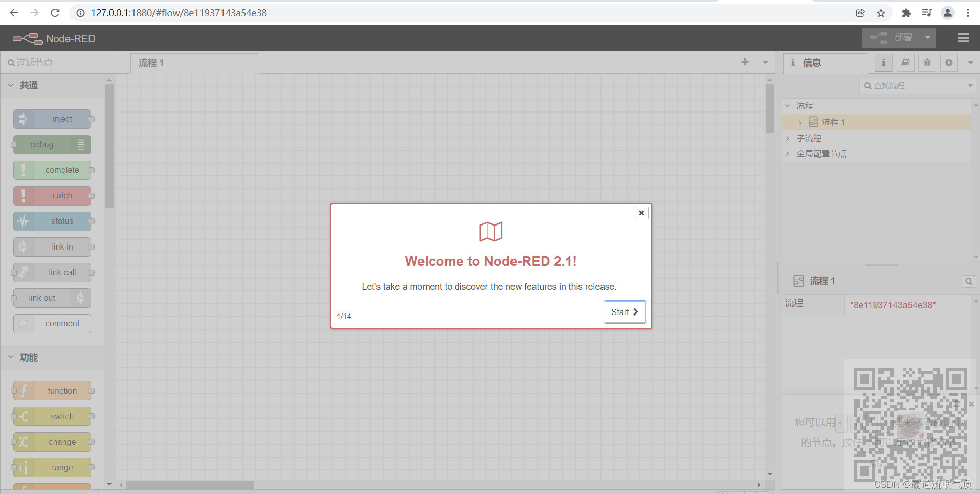This screenshot has height=494, width=980.
Task: Switch to the 流程 1 workspace tab
Action: [x=194, y=63]
